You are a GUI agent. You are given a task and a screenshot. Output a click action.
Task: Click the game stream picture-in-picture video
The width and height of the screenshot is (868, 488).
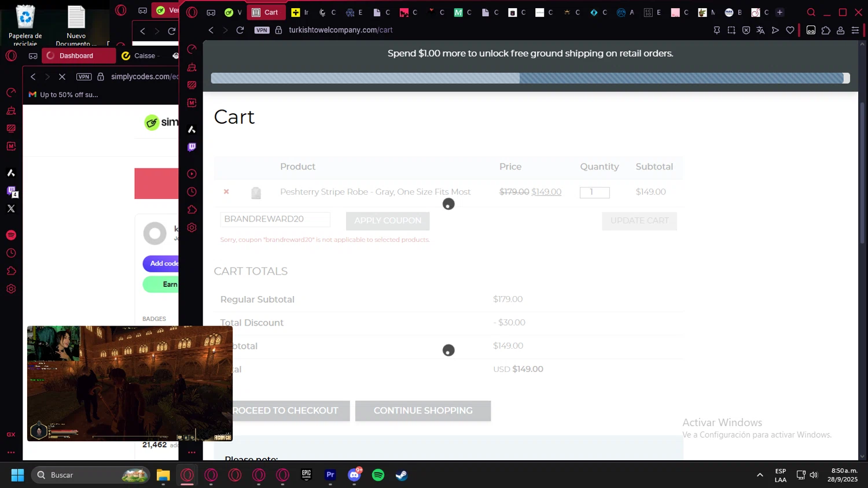[130, 383]
